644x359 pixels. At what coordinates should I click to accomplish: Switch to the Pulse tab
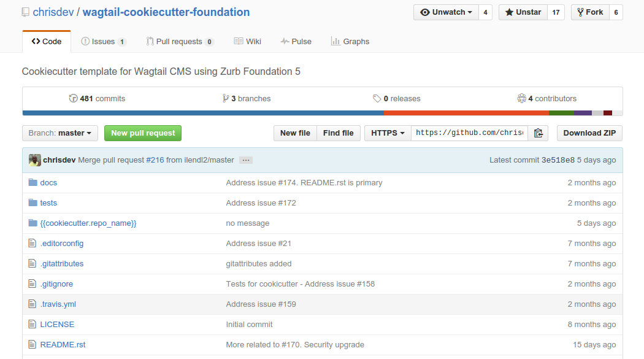296,42
